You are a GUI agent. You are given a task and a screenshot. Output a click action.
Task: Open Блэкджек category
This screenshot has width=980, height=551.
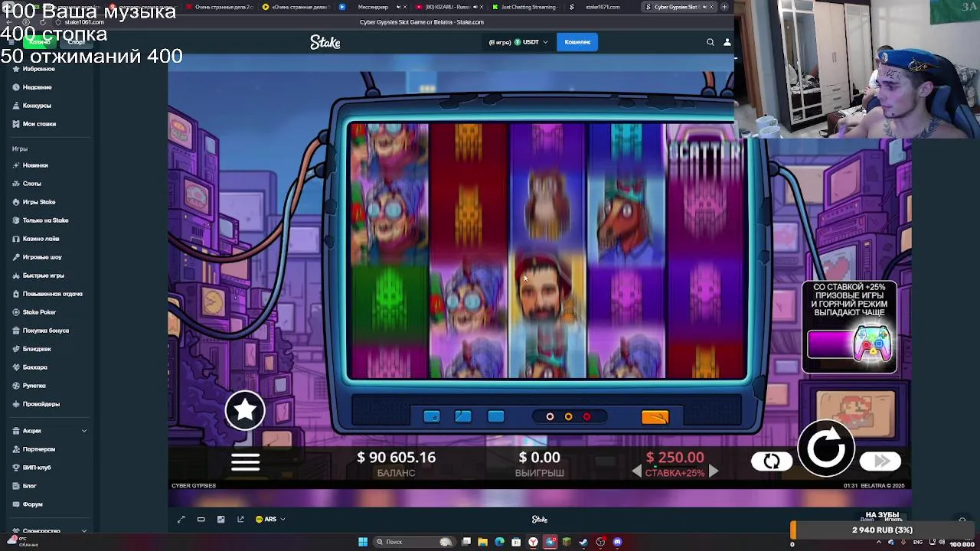pyautogui.click(x=37, y=349)
